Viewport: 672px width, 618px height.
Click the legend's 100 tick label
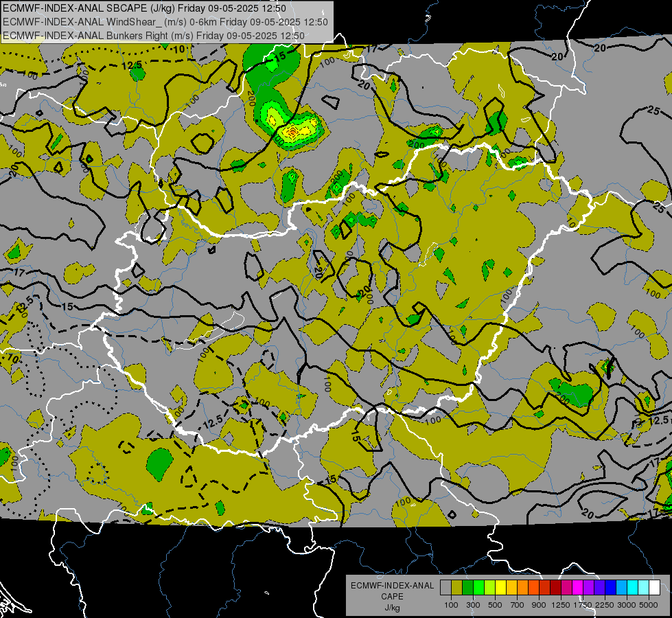pyautogui.click(x=451, y=605)
